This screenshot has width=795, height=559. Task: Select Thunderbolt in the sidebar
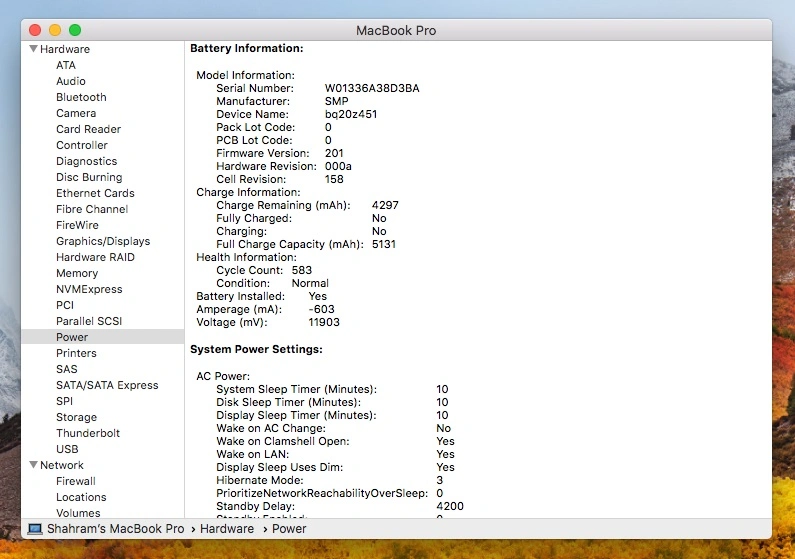[x=88, y=433]
